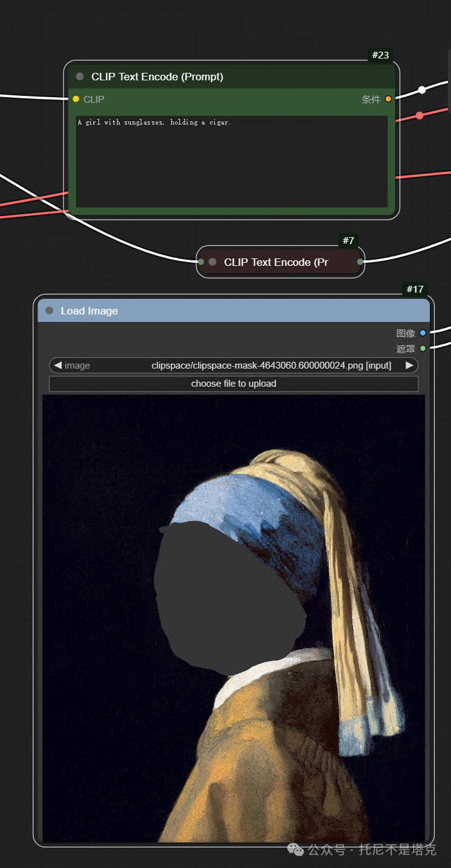Select previous image with left arrow
This screenshot has height=868, width=451.
(x=57, y=366)
